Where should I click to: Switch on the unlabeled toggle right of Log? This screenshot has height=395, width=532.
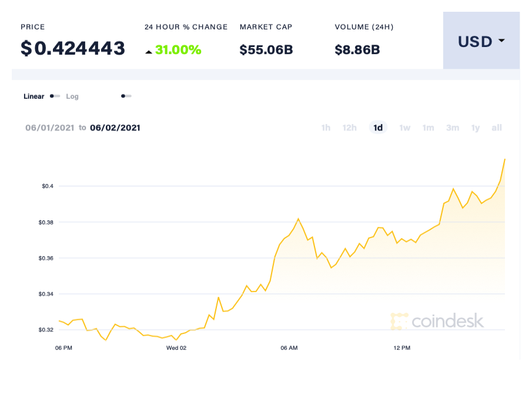126,96
